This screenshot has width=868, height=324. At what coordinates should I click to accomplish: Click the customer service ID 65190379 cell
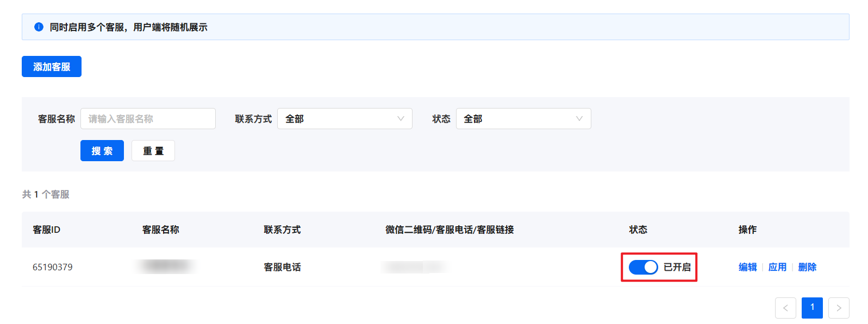click(x=53, y=267)
